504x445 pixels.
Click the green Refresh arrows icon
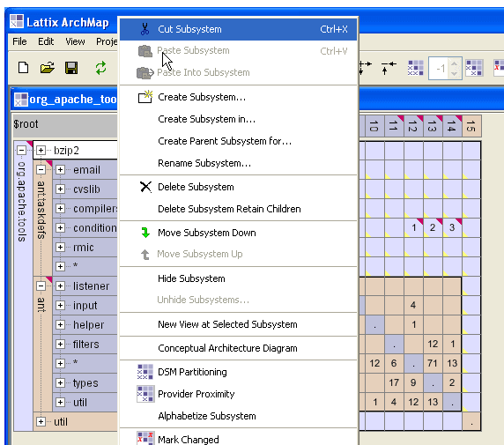point(100,68)
